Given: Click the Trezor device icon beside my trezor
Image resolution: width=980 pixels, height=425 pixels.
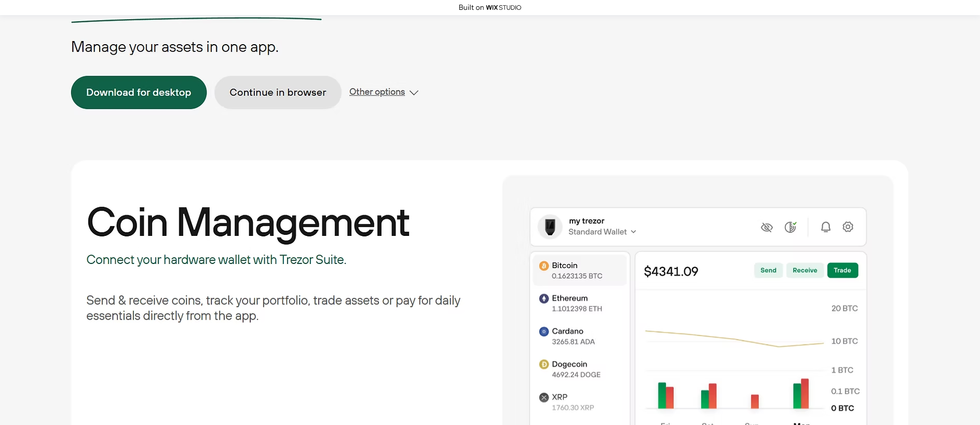Looking at the screenshot, I should (550, 227).
